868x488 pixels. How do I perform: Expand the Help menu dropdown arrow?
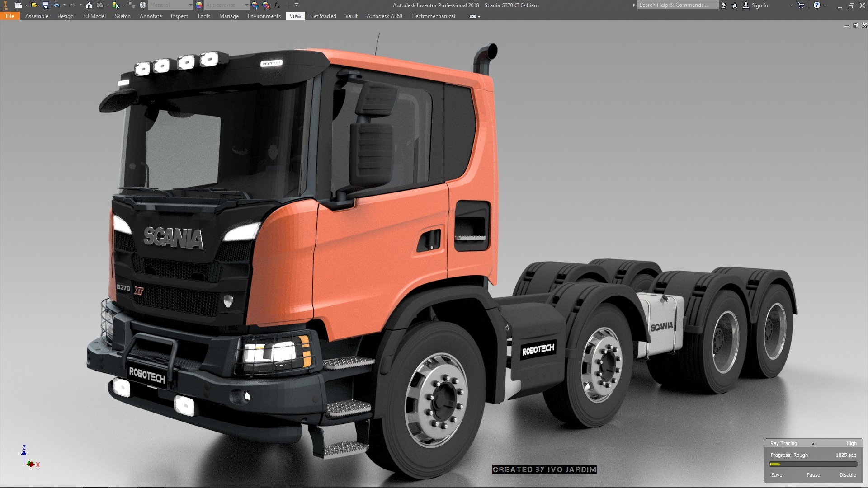coord(825,5)
